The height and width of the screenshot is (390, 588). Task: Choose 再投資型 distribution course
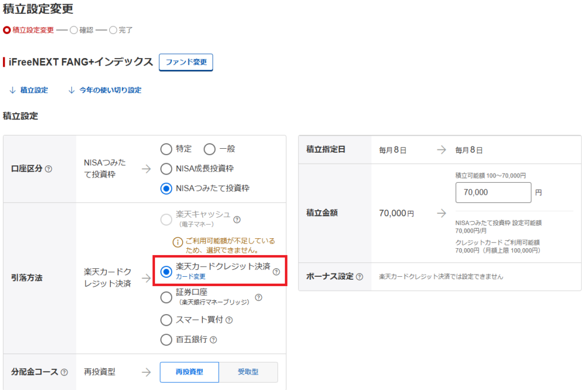pos(189,372)
